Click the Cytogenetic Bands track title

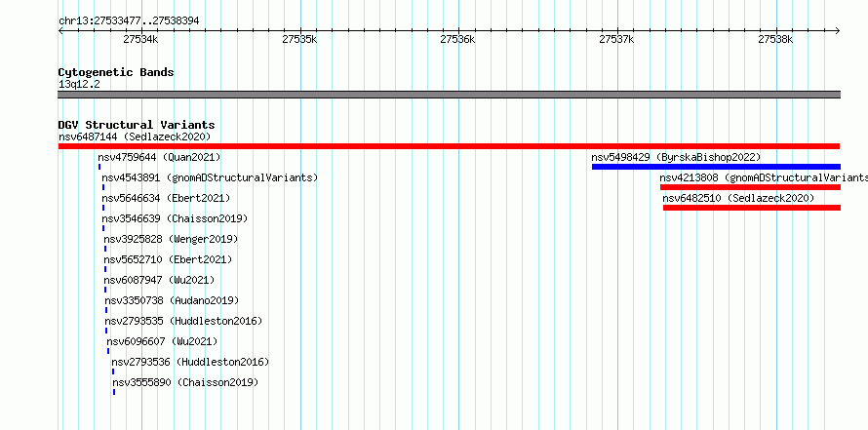coord(116,72)
